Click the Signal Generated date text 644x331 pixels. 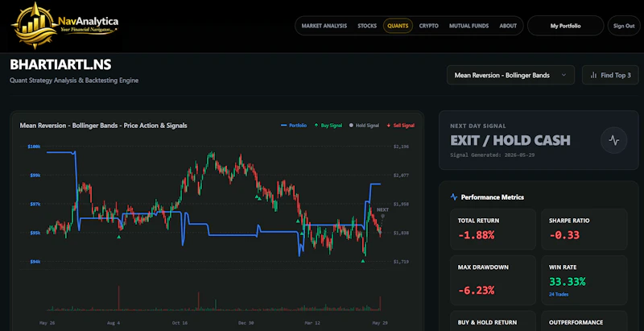tap(493, 155)
